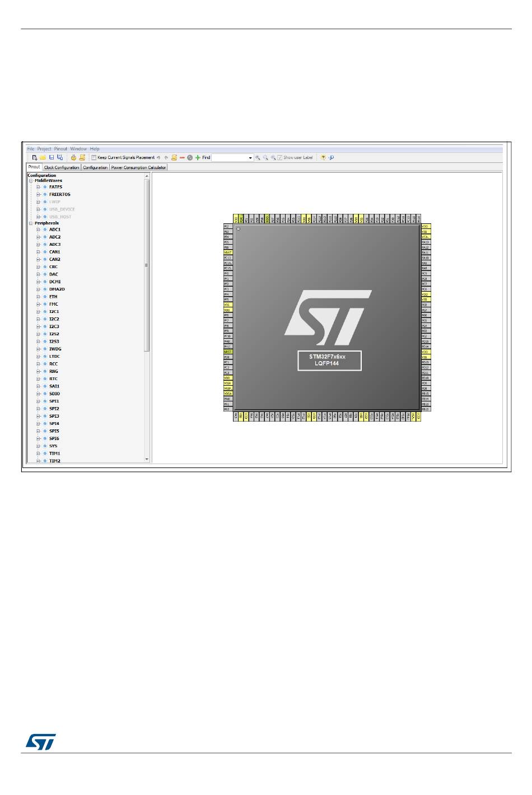The width and height of the screenshot is (532, 795).
Task: Expand the CAN1 peripheral node
Action: (x=38, y=252)
